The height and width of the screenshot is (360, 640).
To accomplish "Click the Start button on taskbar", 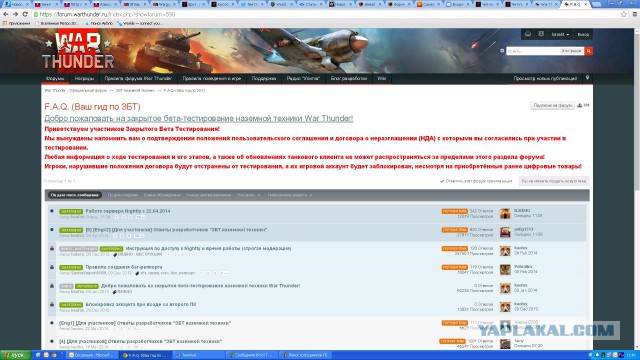I will pos(16,355).
